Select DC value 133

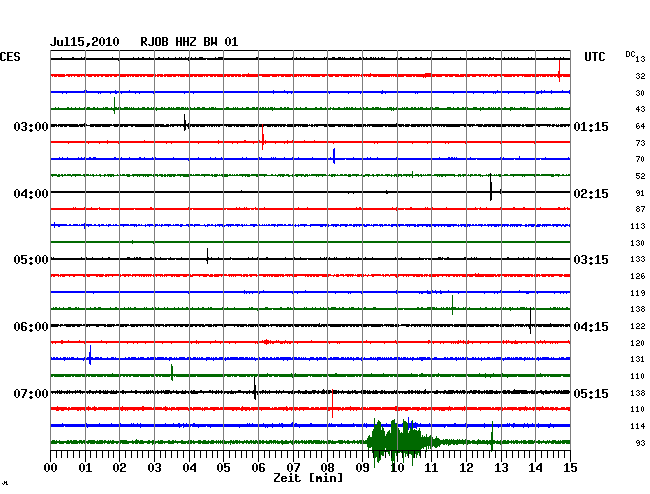click(638, 259)
